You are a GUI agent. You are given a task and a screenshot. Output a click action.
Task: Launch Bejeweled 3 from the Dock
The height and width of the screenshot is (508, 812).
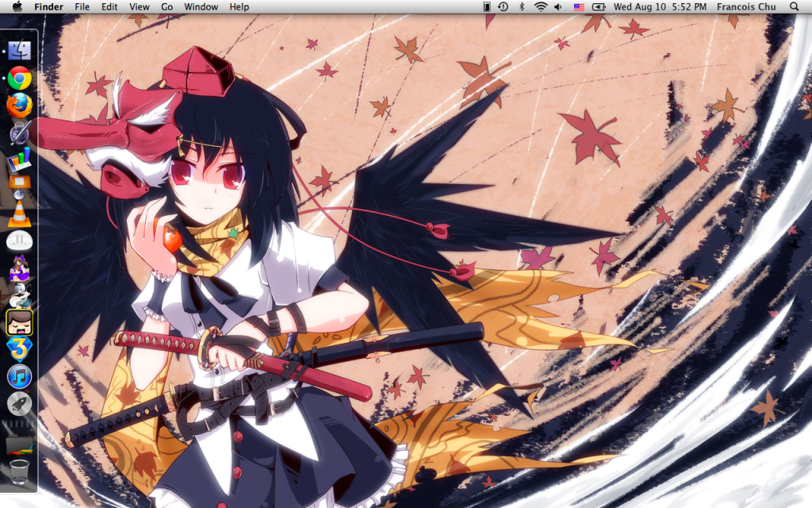(20, 349)
